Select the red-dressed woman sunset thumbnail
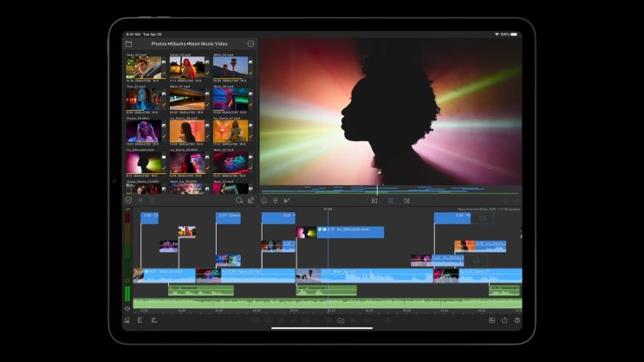644x362 pixels. click(187, 68)
